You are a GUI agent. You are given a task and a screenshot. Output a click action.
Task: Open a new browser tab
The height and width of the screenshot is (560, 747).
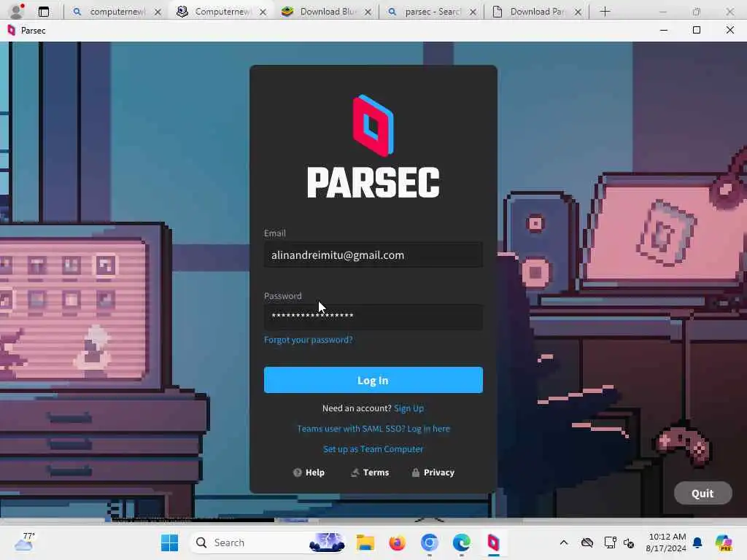point(605,12)
